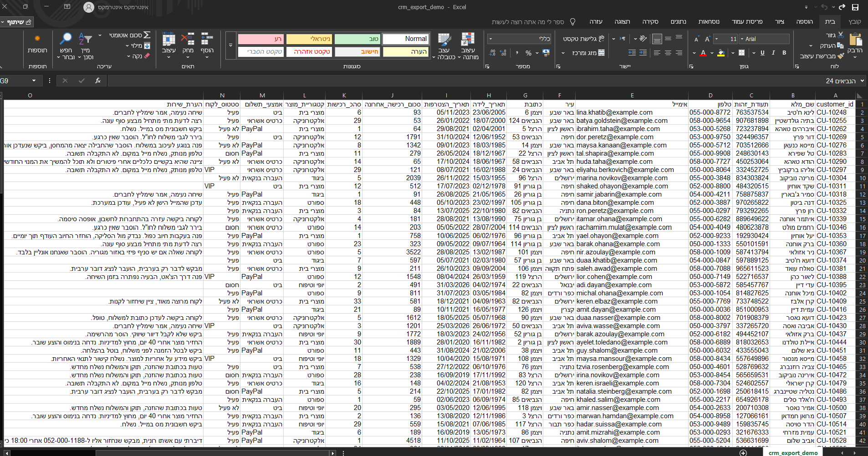Image resolution: width=868 pixels, height=456 pixels.
Task: Open the font size 11 dropdown
Action: (x=716, y=39)
